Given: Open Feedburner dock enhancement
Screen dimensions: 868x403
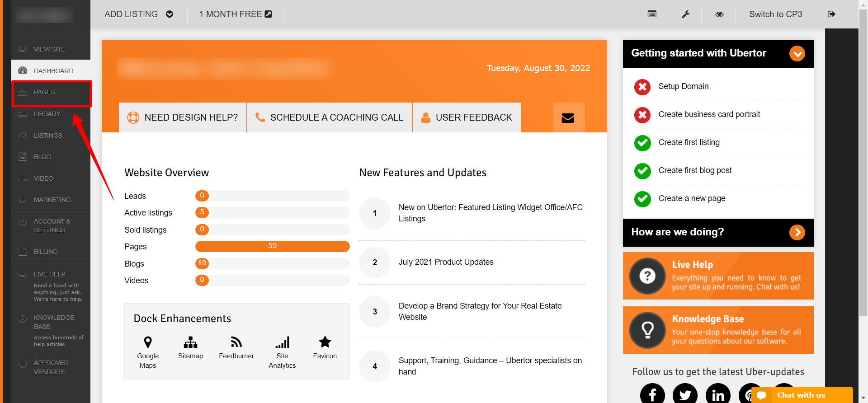Looking at the screenshot, I should coord(236,348).
